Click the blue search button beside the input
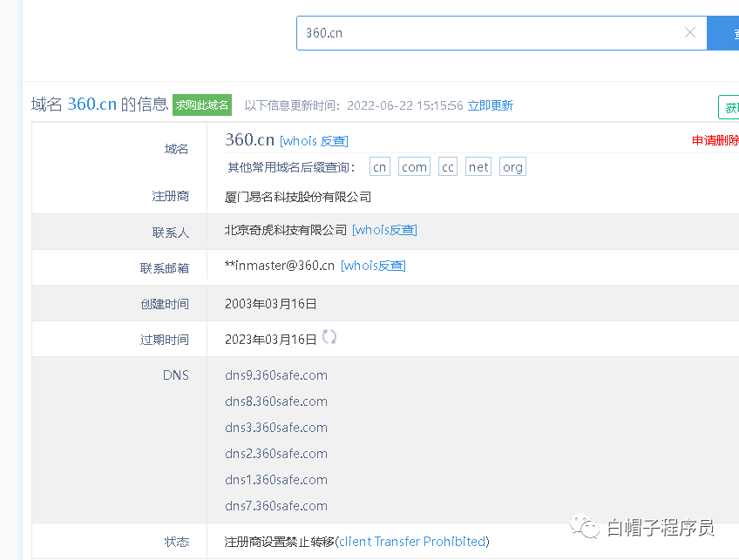The height and width of the screenshot is (560, 739). coord(723,33)
